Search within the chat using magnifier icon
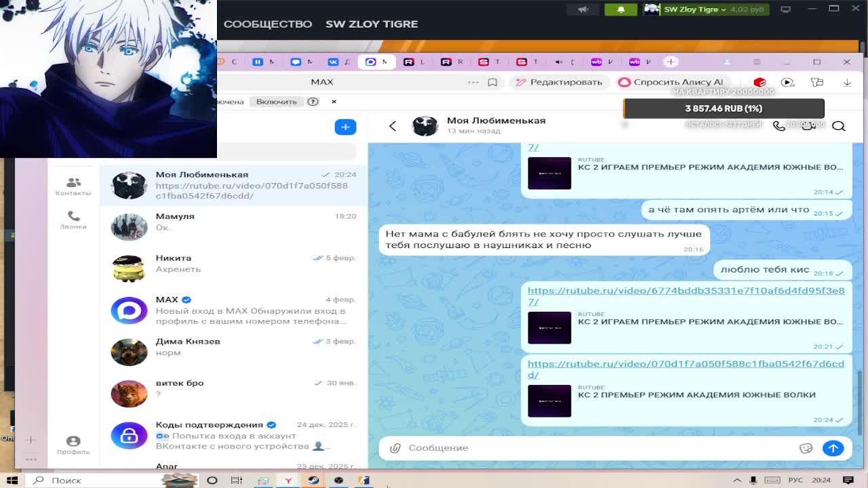Viewport: 868px width, 488px height. (x=838, y=126)
